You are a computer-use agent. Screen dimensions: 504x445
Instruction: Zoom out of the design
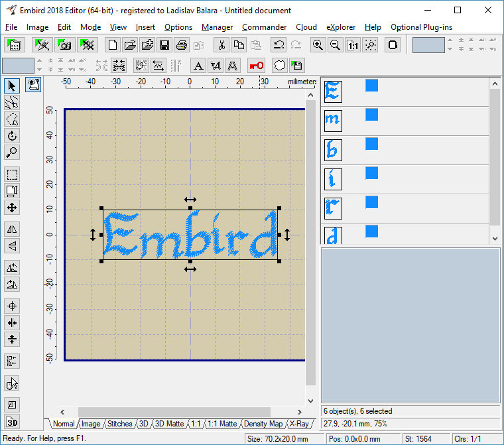tap(335, 45)
